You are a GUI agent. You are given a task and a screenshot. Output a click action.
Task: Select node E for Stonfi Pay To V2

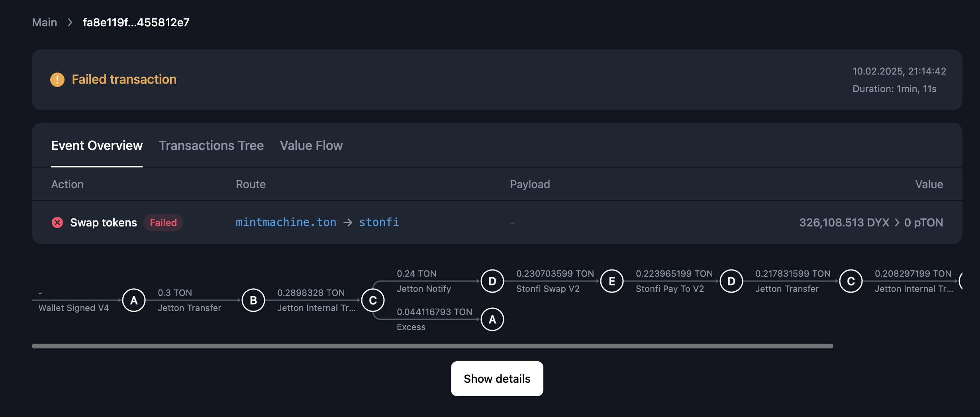612,281
